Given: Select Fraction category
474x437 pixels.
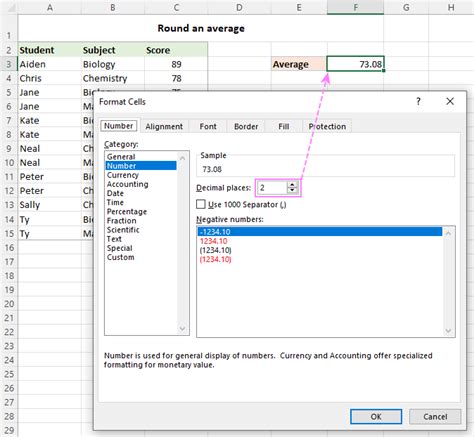Looking at the screenshot, I should coord(141,221).
